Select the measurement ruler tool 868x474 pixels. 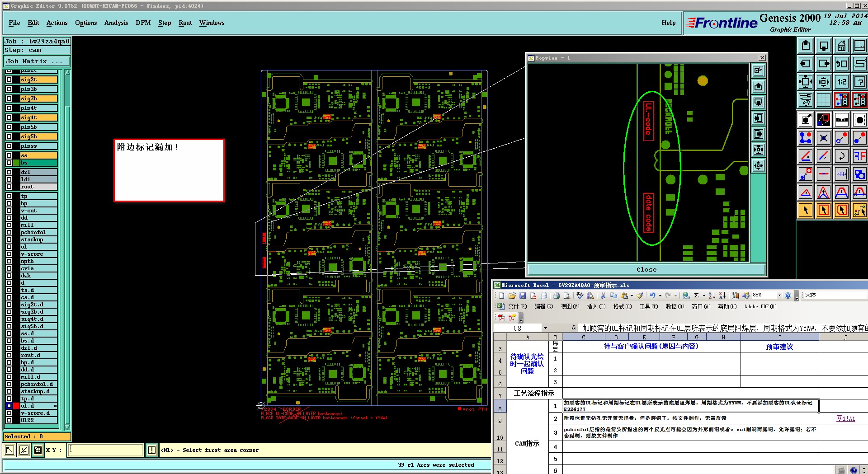(x=841, y=120)
